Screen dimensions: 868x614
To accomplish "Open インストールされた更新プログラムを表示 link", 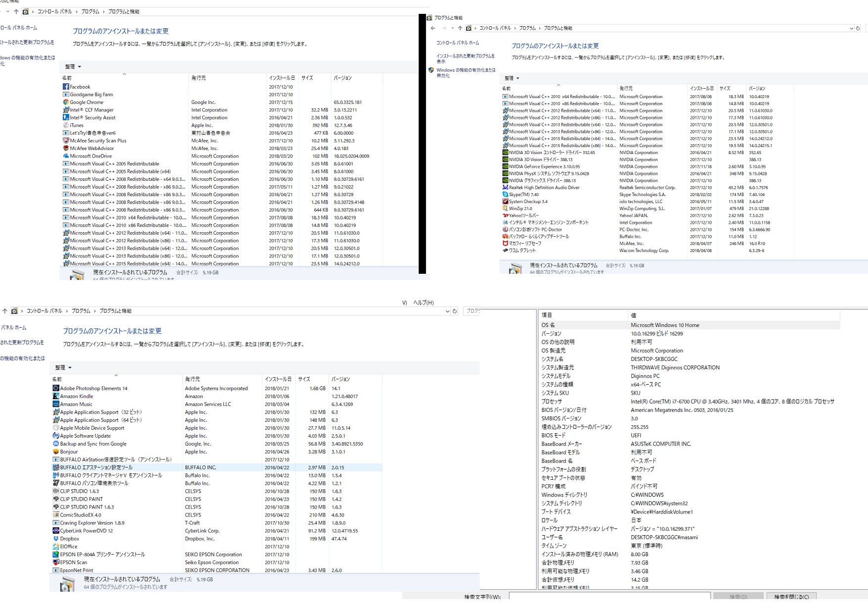I will coord(465,59).
